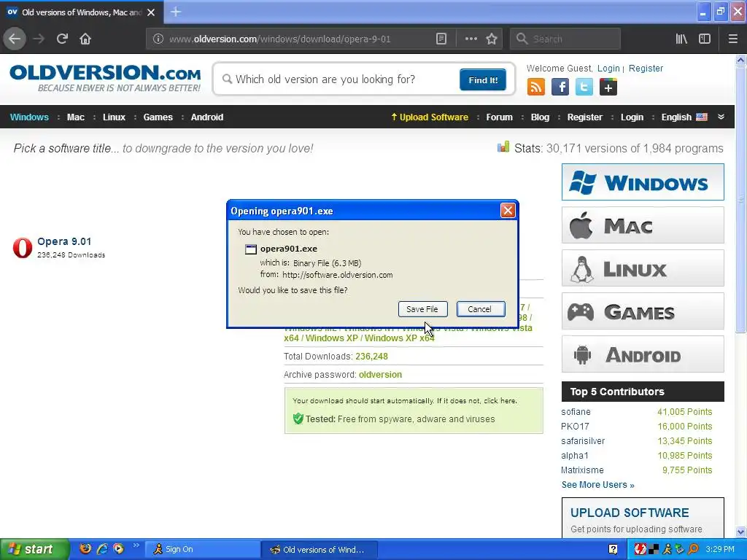Click the RSS feed orange icon

(536, 87)
